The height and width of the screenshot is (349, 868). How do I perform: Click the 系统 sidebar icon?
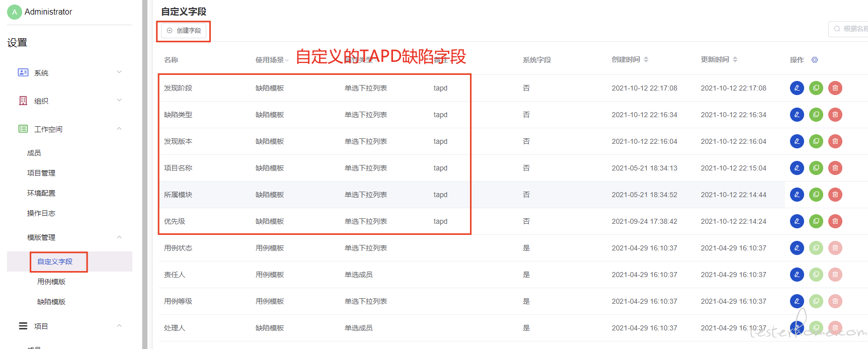pyautogui.click(x=23, y=72)
